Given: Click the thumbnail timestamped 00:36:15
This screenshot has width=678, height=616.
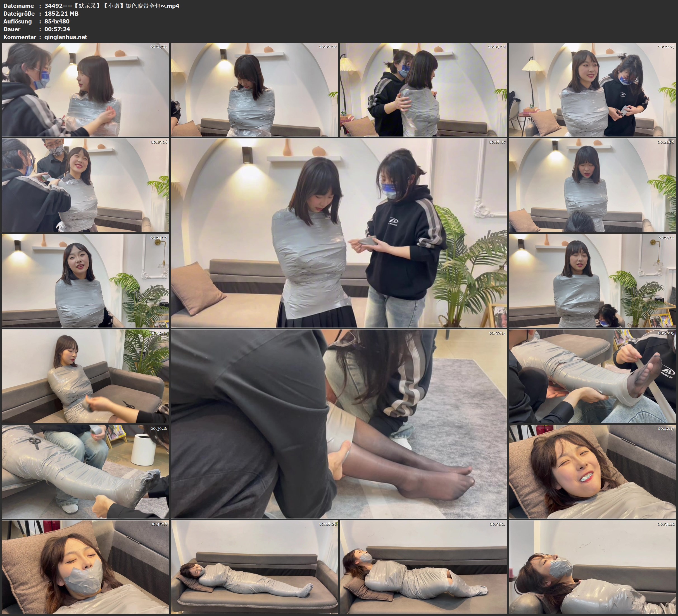Looking at the screenshot, I should point(592,376).
